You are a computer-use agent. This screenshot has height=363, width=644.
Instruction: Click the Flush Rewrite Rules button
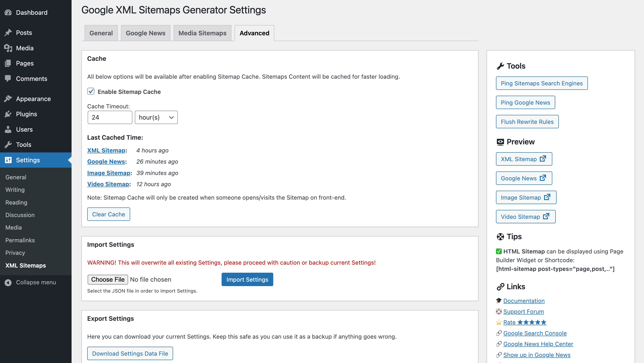pyautogui.click(x=527, y=122)
